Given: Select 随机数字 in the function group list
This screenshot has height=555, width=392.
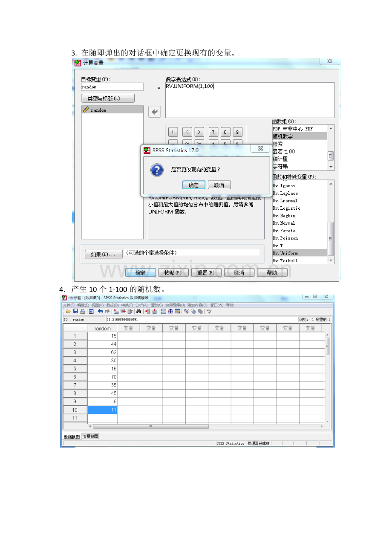Looking at the screenshot, I should coord(299,136).
